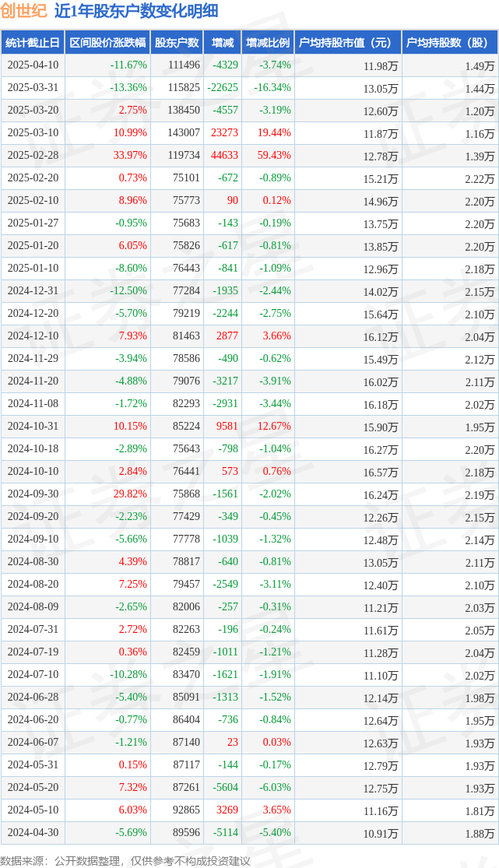The image size is (499, 868).
Task: Click the 近1年股东户数变化明细 heading
Action: (136, 11)
